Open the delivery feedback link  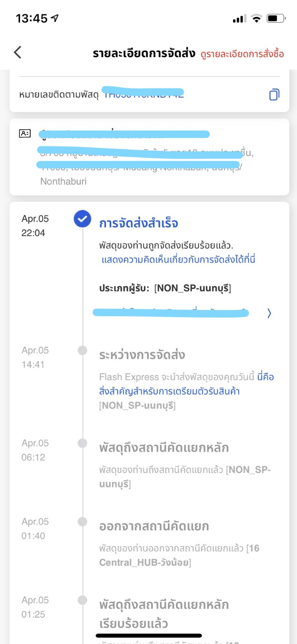pos(179,260)
